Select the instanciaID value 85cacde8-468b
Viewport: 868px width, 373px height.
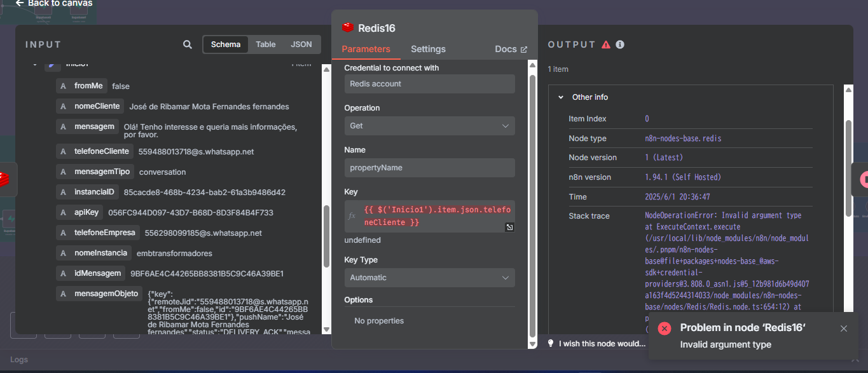pyautogui.click(x=205, y=193)
